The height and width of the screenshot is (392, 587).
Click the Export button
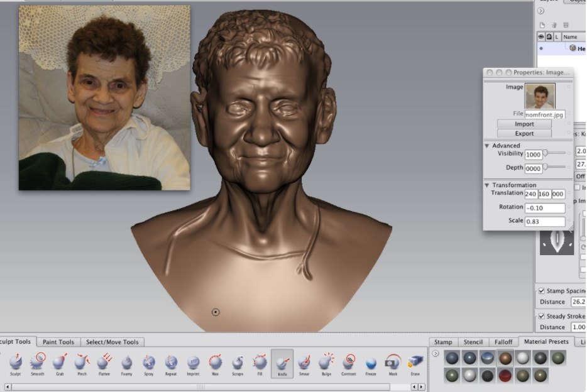(524, 134)
